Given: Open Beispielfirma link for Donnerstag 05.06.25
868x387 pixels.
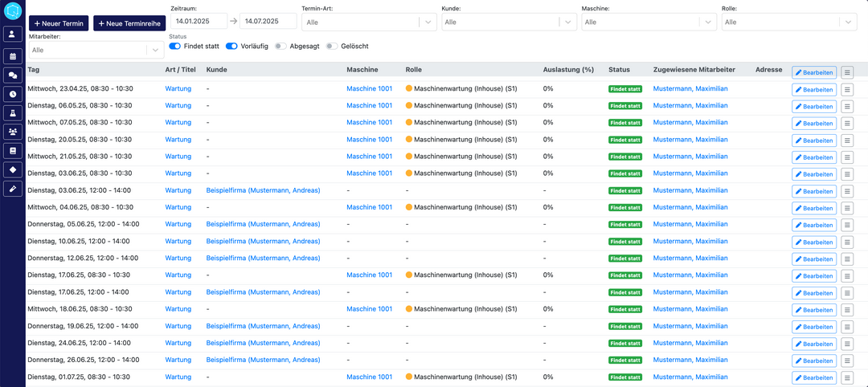Looking at the screenshot, I should [x=263, y=224].
